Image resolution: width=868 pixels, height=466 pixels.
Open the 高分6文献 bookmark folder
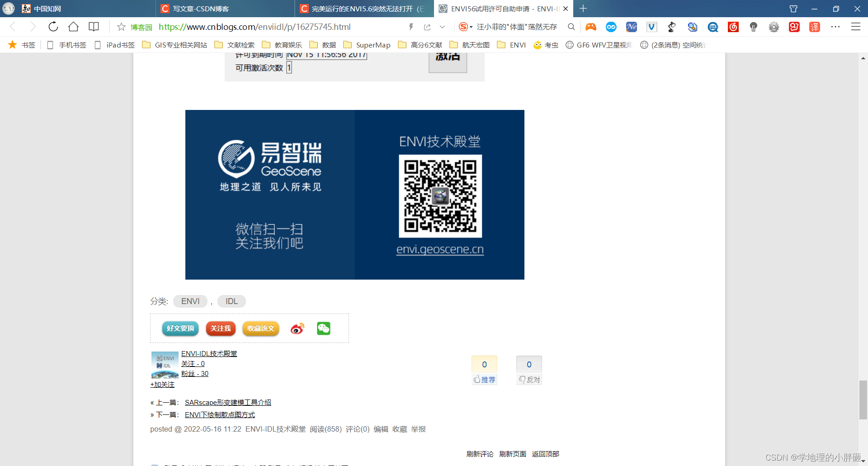tap(420, 45)
